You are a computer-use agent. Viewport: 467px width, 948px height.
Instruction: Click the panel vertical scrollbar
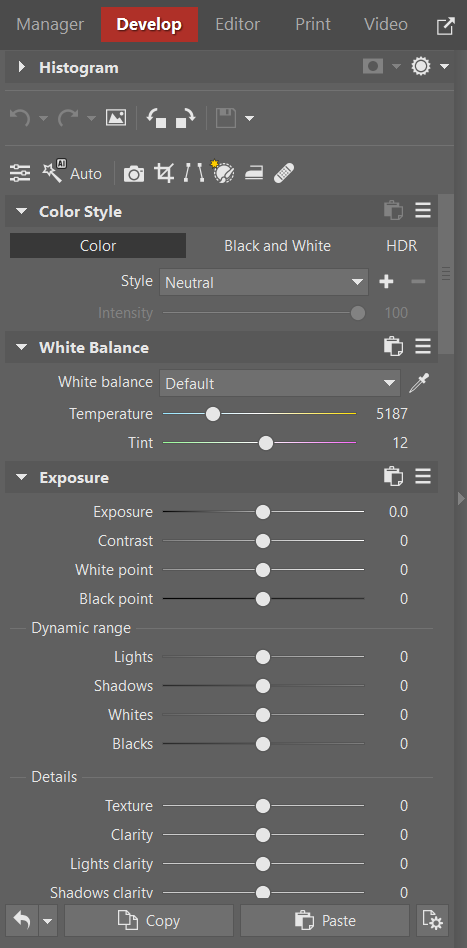click(446, 274)
